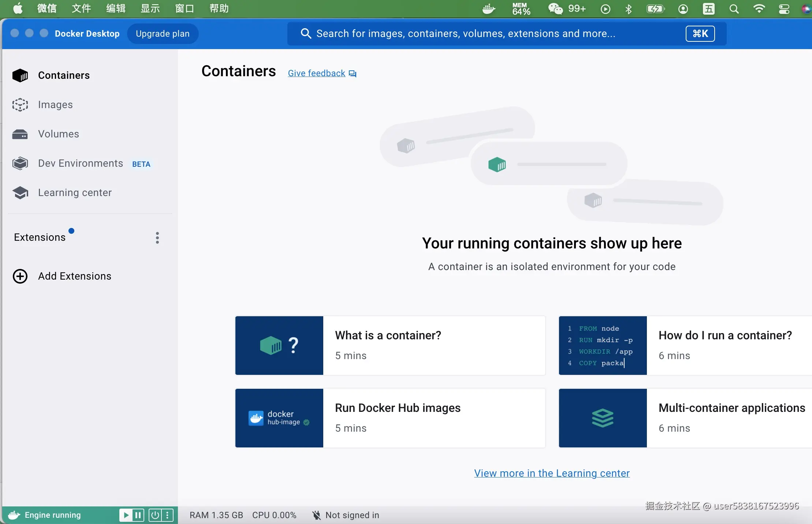Click the Docker whale icon in the menu bar

pyautogui.click(x=489, y=9)
